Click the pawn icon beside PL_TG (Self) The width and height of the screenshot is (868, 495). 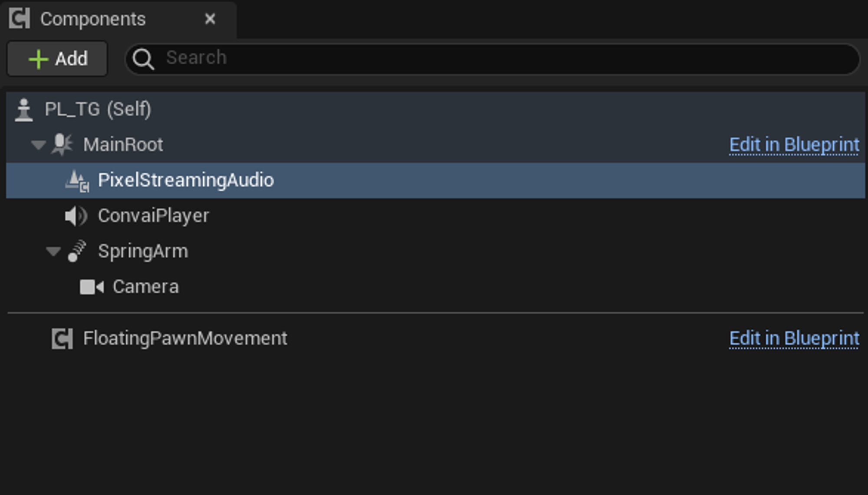pyautogui.click(x=24, y=110)
